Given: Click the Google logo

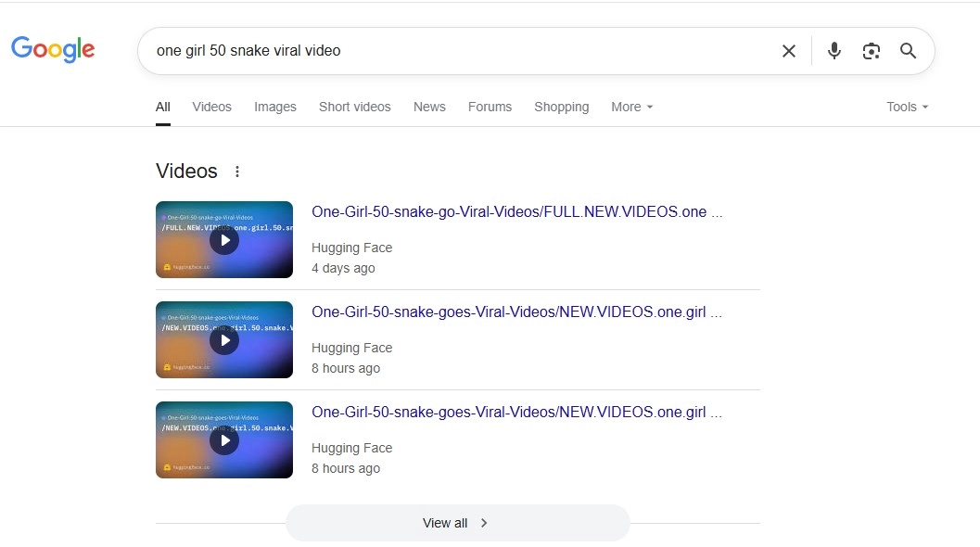Looking at the screenshot, I should pos(53,49).
